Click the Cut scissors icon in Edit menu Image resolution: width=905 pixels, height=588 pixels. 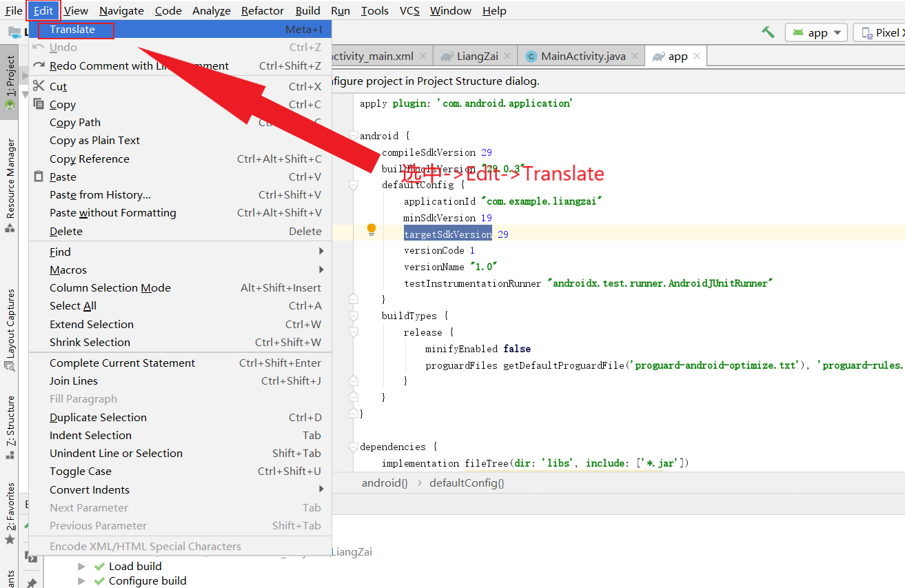tap(39, 86)
